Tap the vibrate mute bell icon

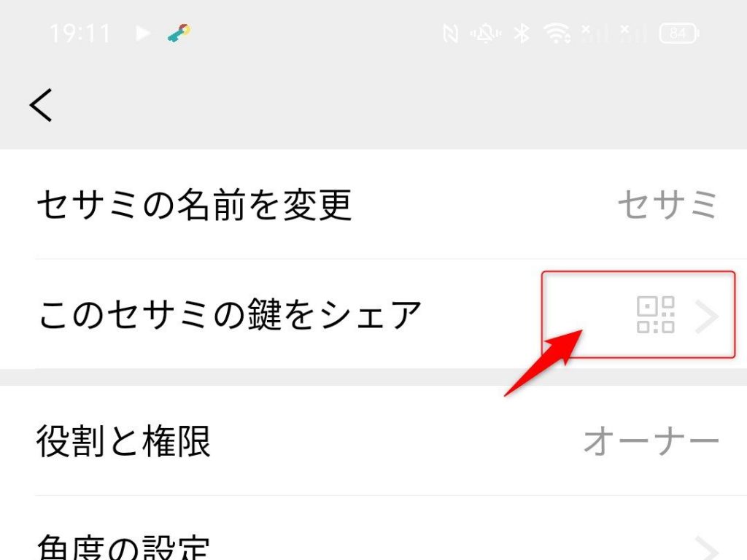(x=485, y=34)
